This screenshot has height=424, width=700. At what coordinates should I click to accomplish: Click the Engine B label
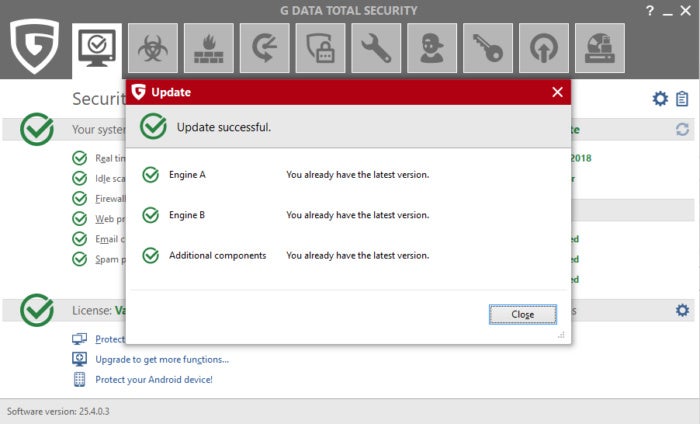pyautogui.click(x=187, y=215)
